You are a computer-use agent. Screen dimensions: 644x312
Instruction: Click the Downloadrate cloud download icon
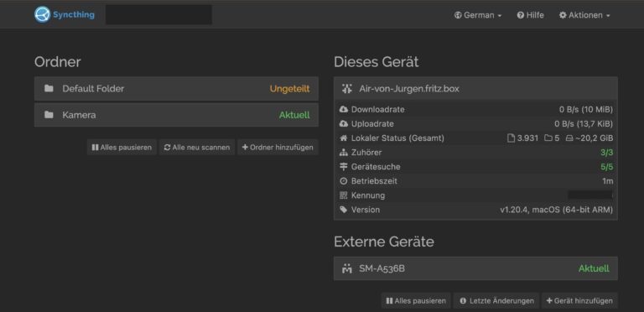point(344,110)
